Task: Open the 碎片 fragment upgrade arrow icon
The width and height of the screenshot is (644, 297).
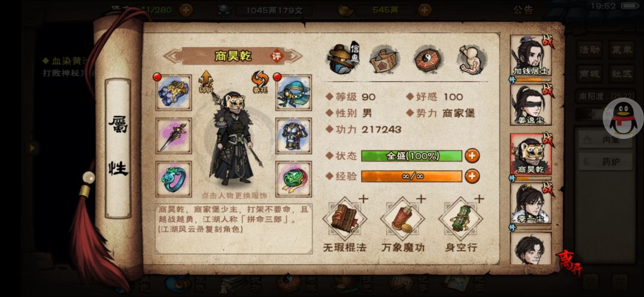Action: pos(206,82)
